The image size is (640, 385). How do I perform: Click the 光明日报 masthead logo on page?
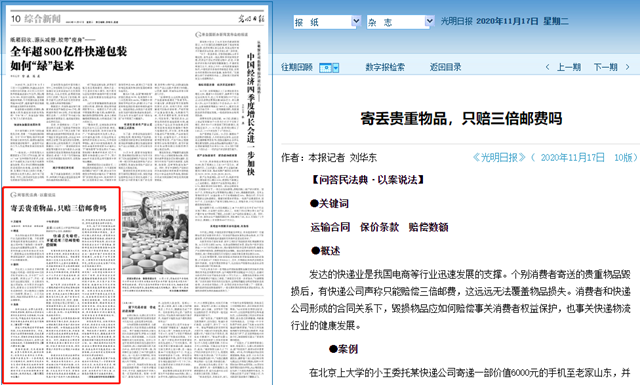tap(251, 18)
